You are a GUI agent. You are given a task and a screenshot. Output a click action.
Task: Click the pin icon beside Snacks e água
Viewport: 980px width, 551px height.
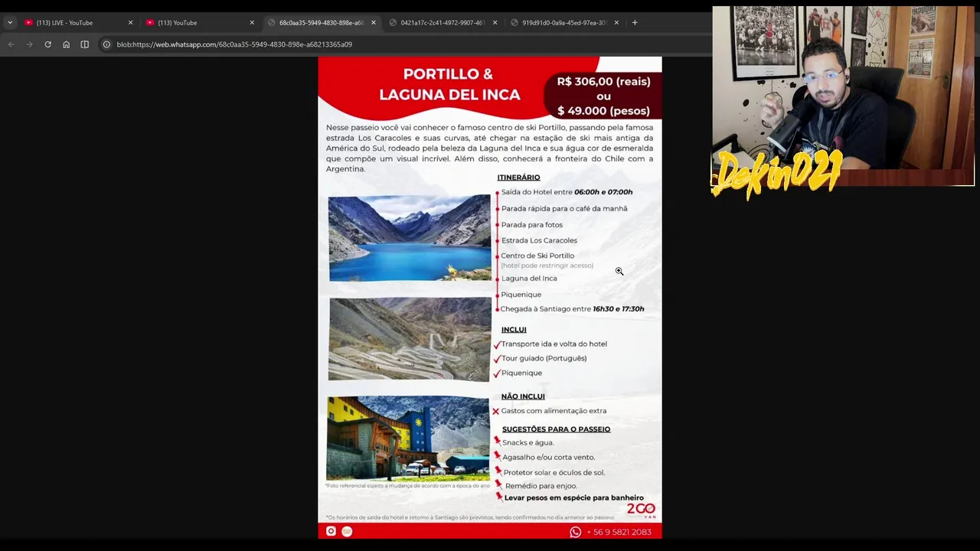click(x=497, y=441)
